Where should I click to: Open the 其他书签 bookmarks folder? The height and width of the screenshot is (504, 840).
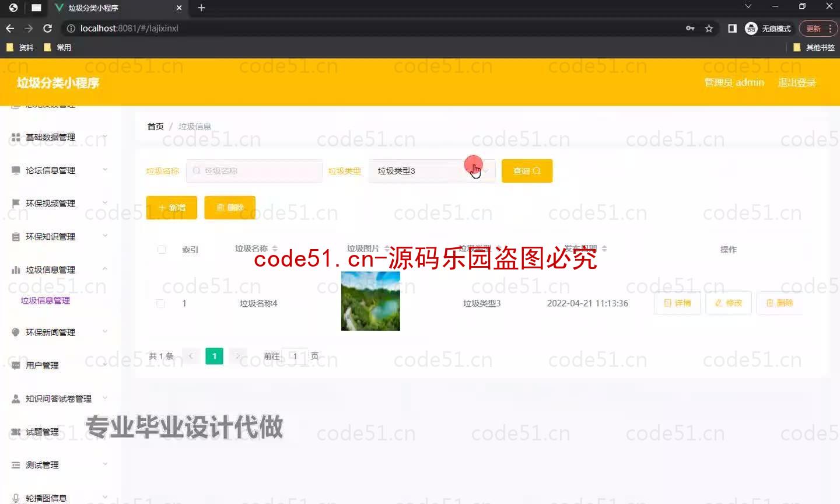point(814,47)
